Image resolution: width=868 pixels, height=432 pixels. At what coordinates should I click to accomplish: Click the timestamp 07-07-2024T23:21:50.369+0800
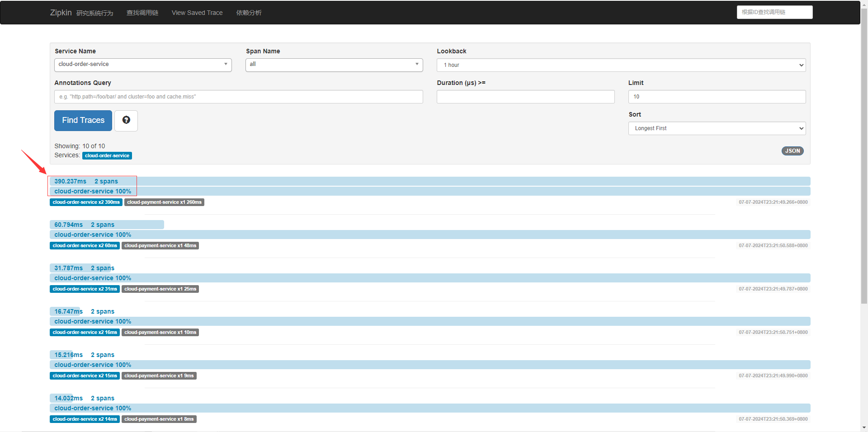(x=773, y=419)
